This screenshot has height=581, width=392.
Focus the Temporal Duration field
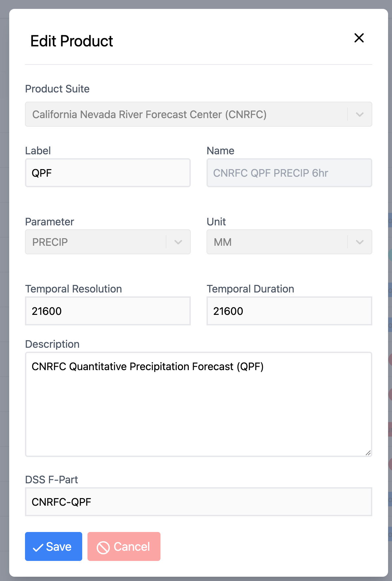[289, 311]
